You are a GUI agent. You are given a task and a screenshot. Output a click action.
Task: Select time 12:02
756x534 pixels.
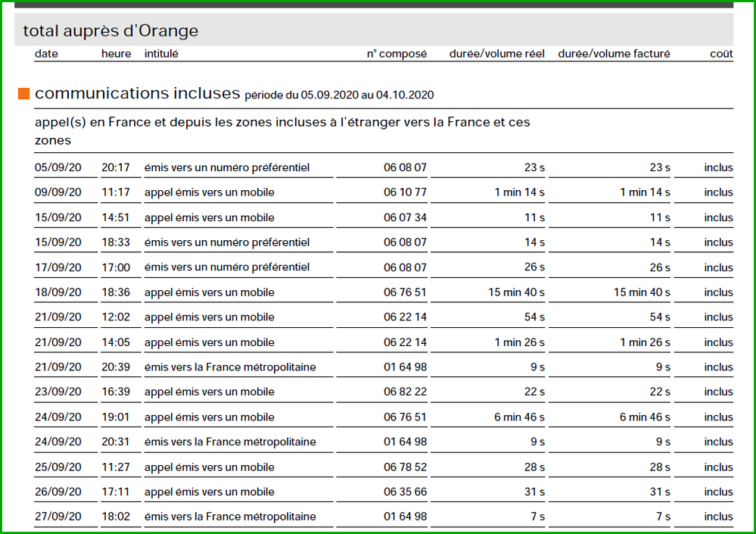click(x=116, y=317)
